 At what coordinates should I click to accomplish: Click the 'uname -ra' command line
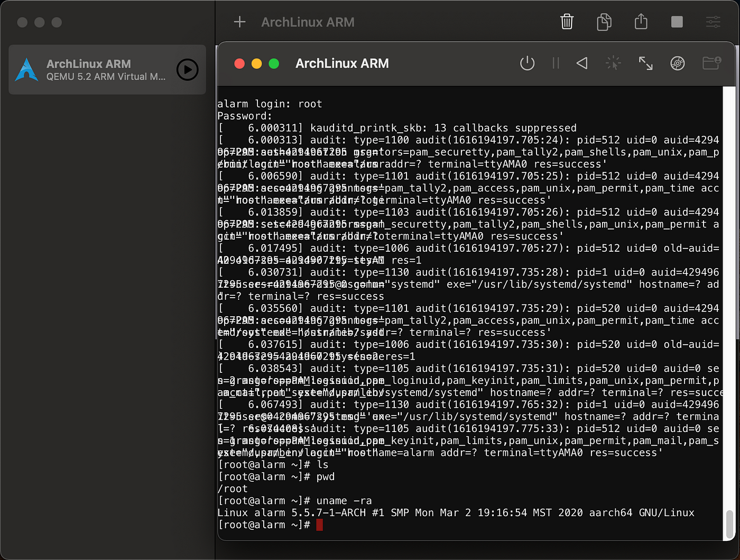tap(295, 501)
